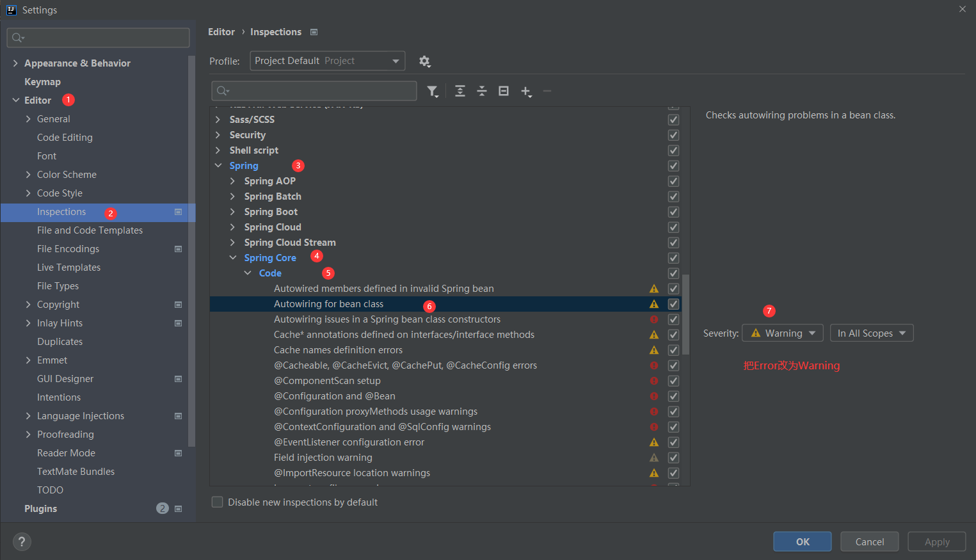Click the OK button
This screenshot has width=976, height=560.
(803, 541)
